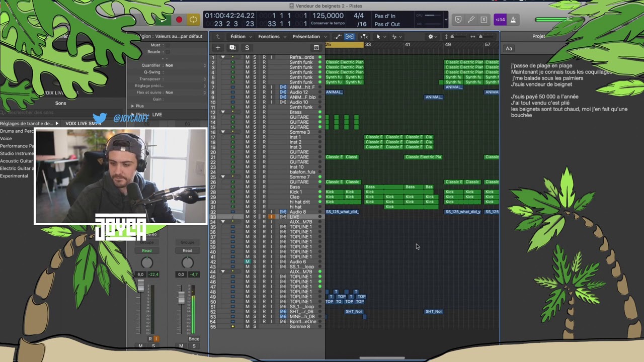Collapse the Somme 7 track stack
The width and height of the screenshot is (644, 362).
223,177
